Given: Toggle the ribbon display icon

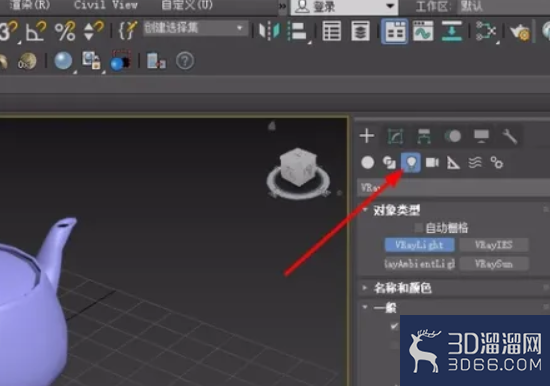Looking at the screenshot, I should coord(395,31).
